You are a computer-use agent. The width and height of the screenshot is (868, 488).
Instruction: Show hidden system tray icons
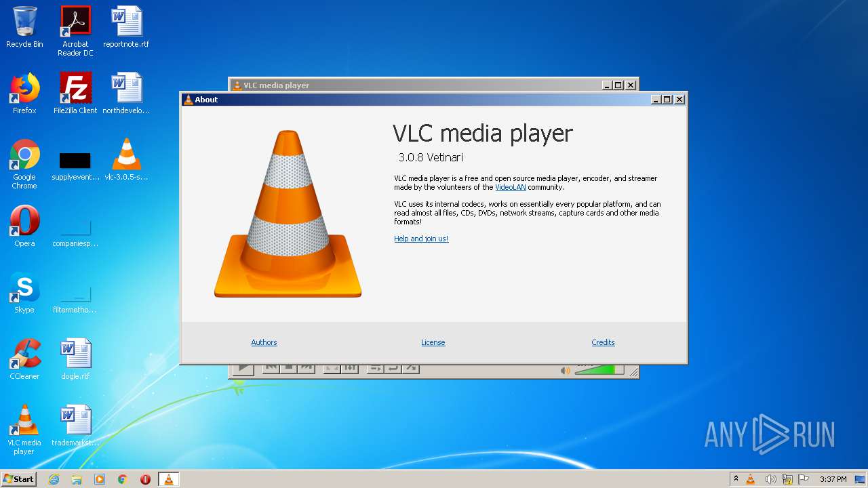point(736,479)
